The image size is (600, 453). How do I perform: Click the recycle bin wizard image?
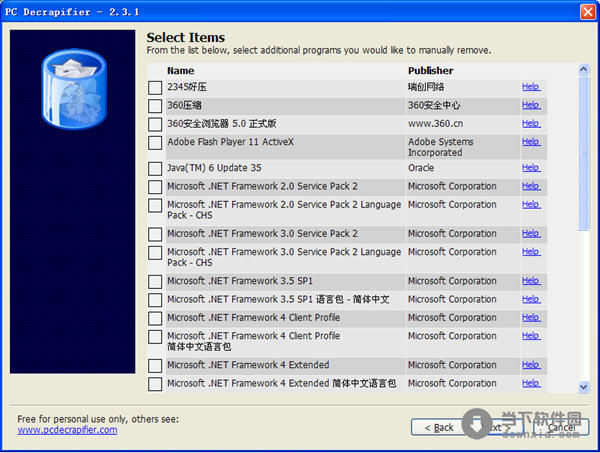pos(74,89)
